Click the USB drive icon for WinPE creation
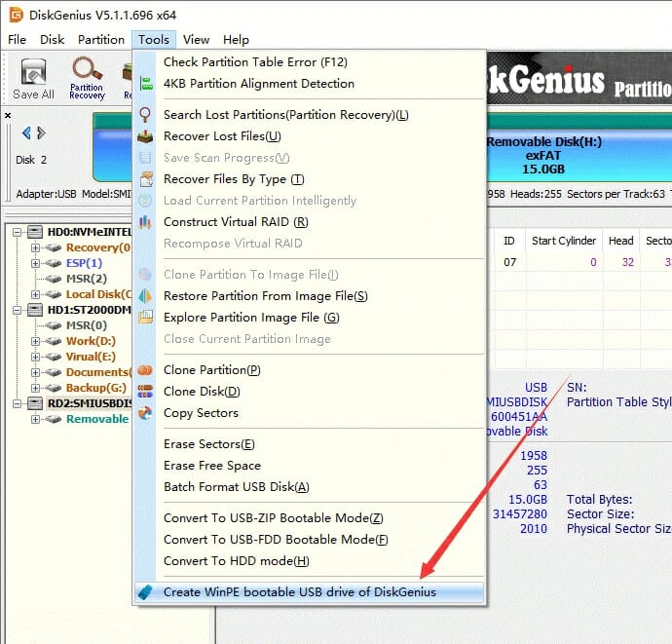The image size is (672, 644). (x=146, y=592)
